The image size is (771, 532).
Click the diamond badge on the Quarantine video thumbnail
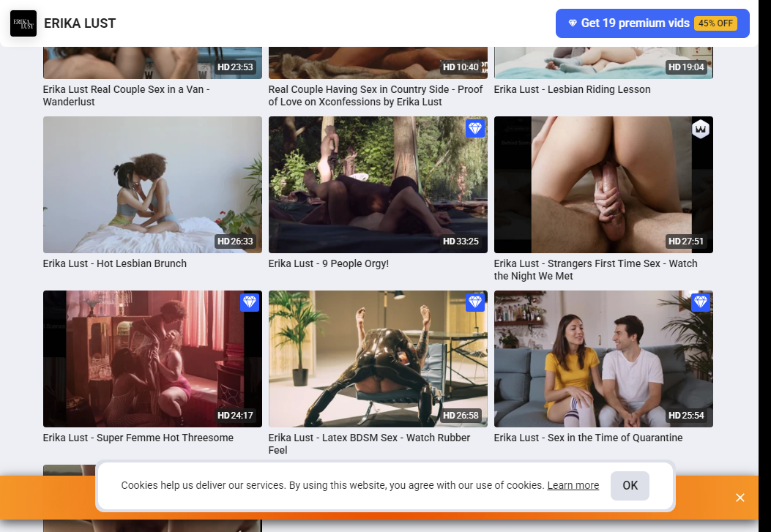(700, 303)
